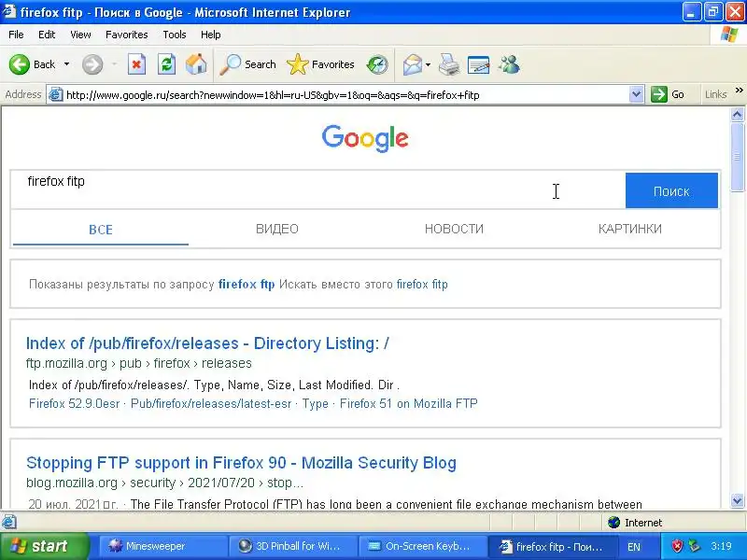Image resolution: width=747 pixels, height=560 pixels.
Task: Click corrected query link firefox ftp
Action: 247,285
